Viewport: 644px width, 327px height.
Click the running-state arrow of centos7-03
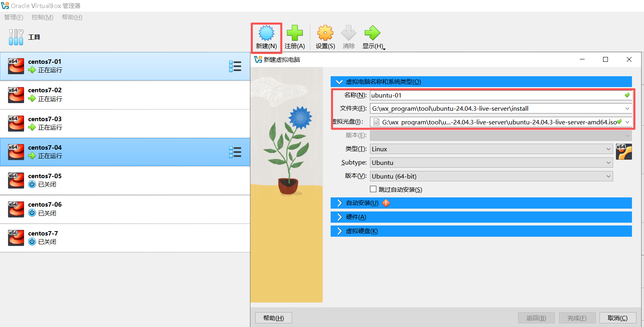[x=32, y=127]
